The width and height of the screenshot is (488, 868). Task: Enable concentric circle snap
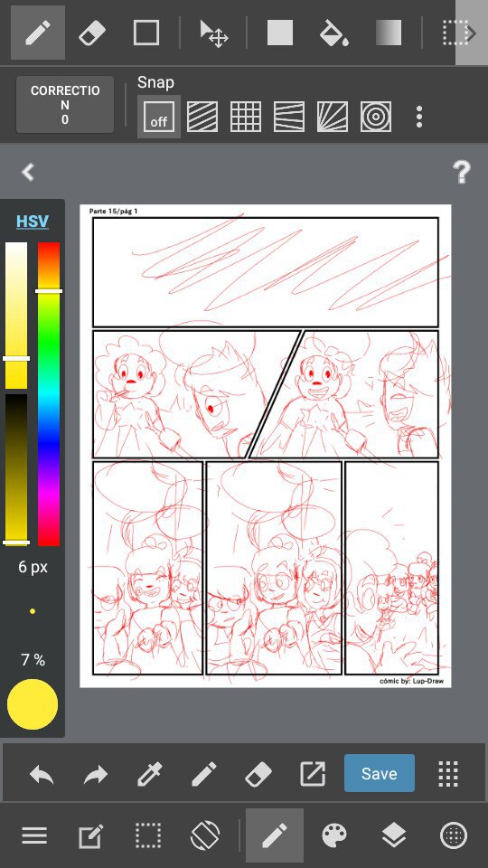(x=376, y=117)
